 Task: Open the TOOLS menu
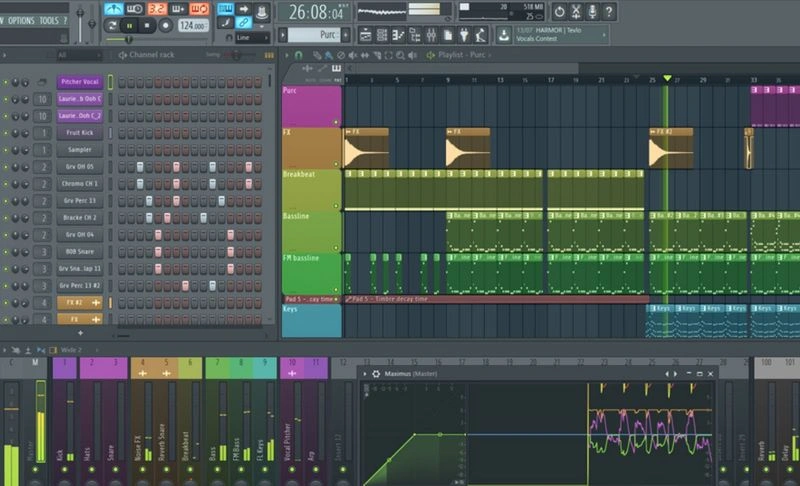49,20
